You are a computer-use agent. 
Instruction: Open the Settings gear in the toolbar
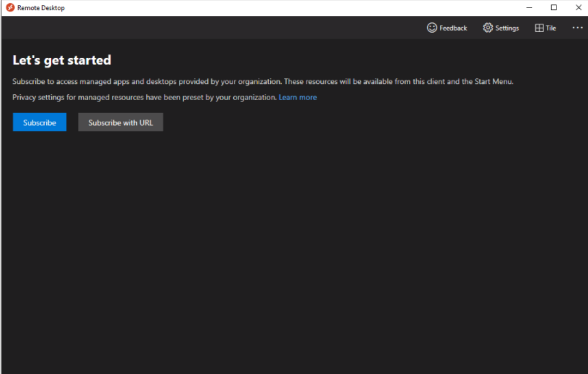487,28
